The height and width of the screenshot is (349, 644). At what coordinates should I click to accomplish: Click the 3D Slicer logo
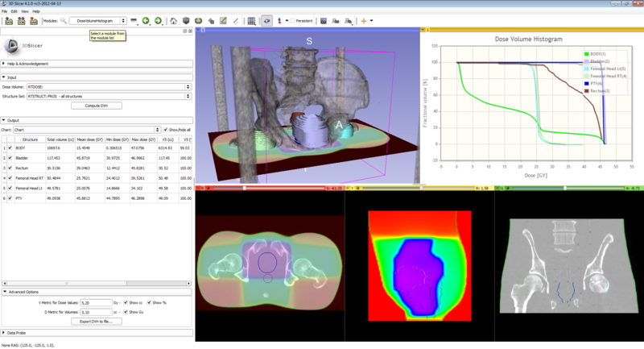(x=23, y=46)
